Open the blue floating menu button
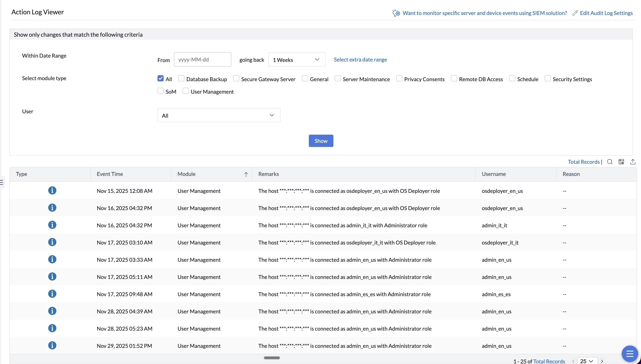 [x=630, y=354]
